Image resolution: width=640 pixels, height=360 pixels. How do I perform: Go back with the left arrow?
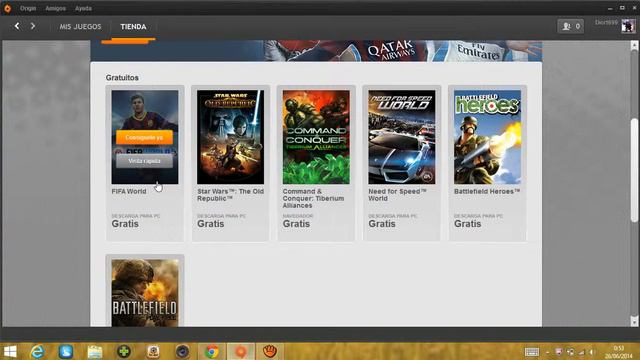17,26
